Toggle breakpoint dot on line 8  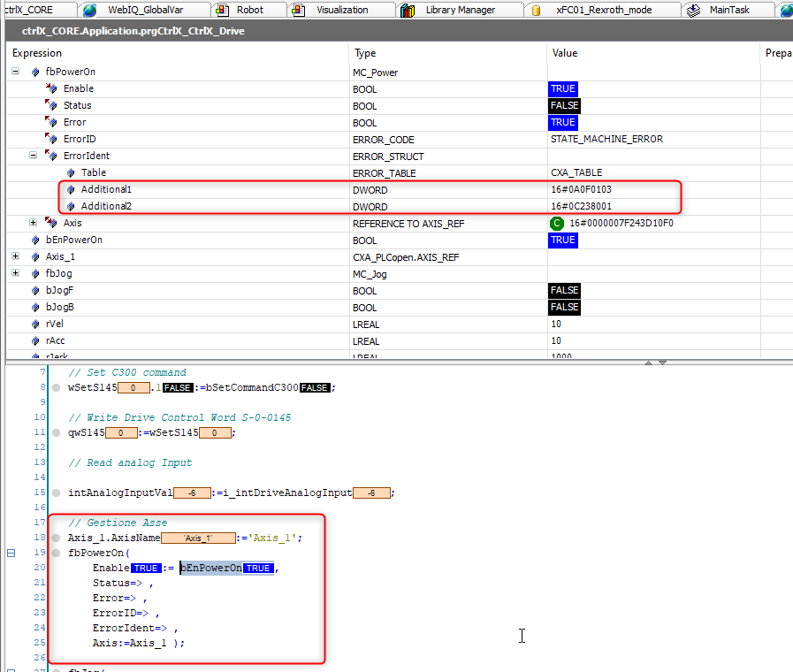[x=56, y=387]
